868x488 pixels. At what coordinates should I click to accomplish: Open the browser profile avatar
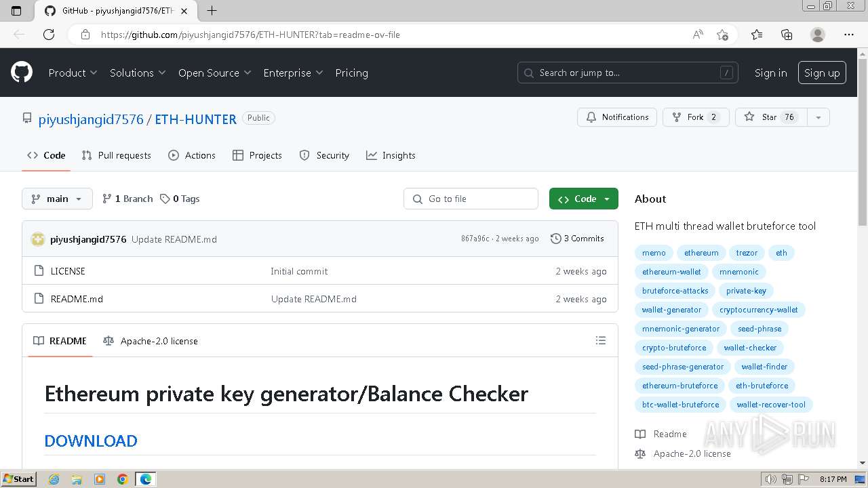click(818, 35)
